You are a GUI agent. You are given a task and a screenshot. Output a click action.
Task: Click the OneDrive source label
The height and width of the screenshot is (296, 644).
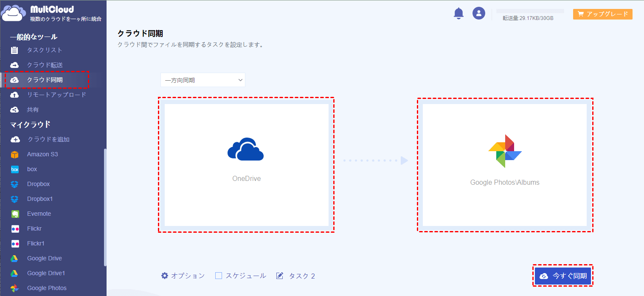click(x=247, y=179)
